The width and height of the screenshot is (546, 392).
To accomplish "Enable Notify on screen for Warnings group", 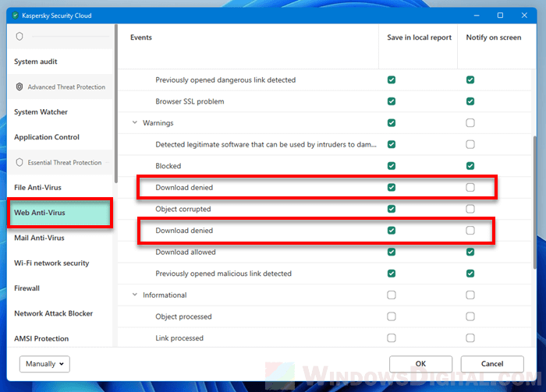I will pos(470,123).
